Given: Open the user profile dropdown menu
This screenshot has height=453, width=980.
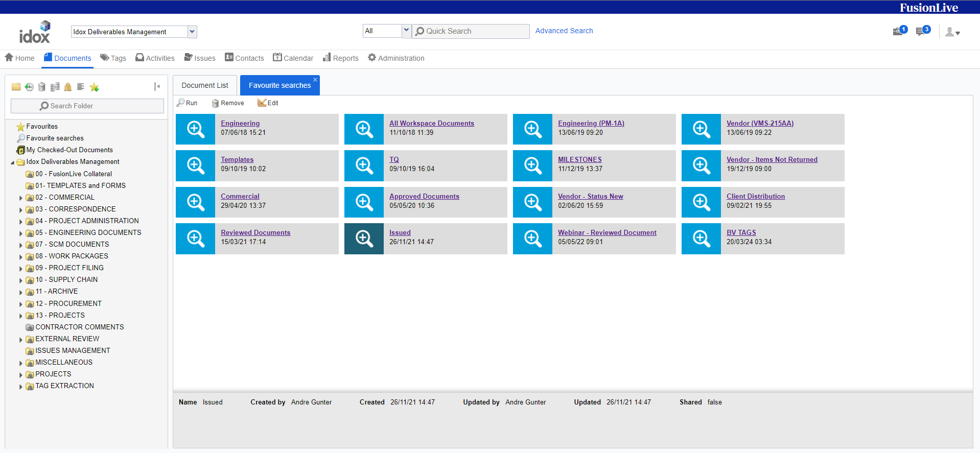Looking at the screenshot, I should (x=952, y=32).
